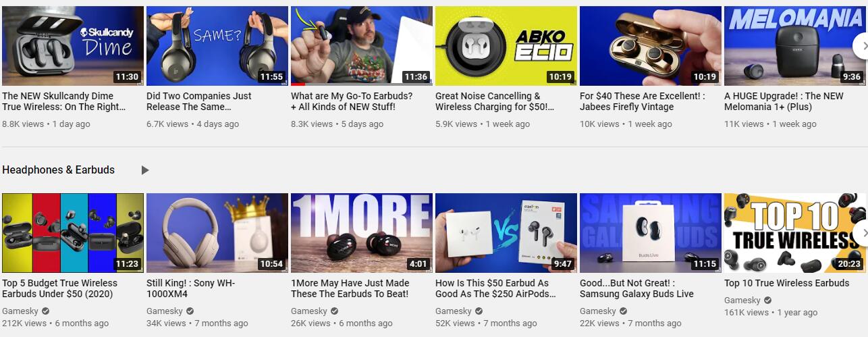Open 'What are My Go-To Earbuds?' title link

tap(352, 101)
